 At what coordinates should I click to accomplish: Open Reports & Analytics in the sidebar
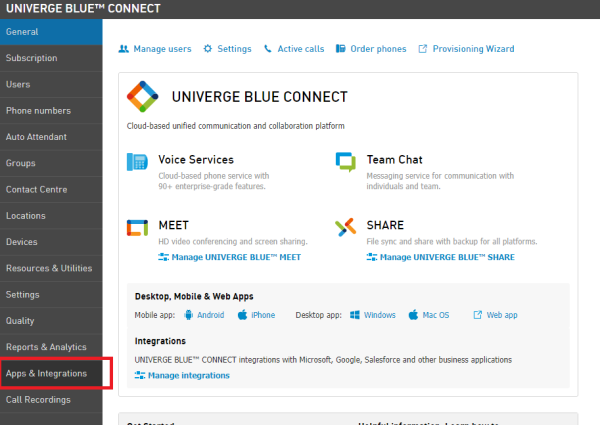click(x=51, y=347)
